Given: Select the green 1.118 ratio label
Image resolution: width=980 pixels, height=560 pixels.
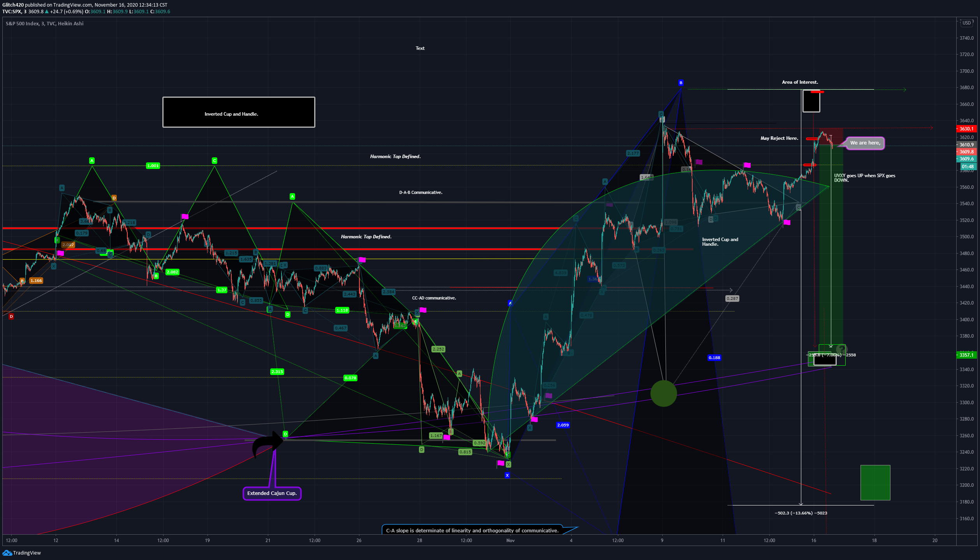Looking at the screenshot, I should [x=342, y=310].
